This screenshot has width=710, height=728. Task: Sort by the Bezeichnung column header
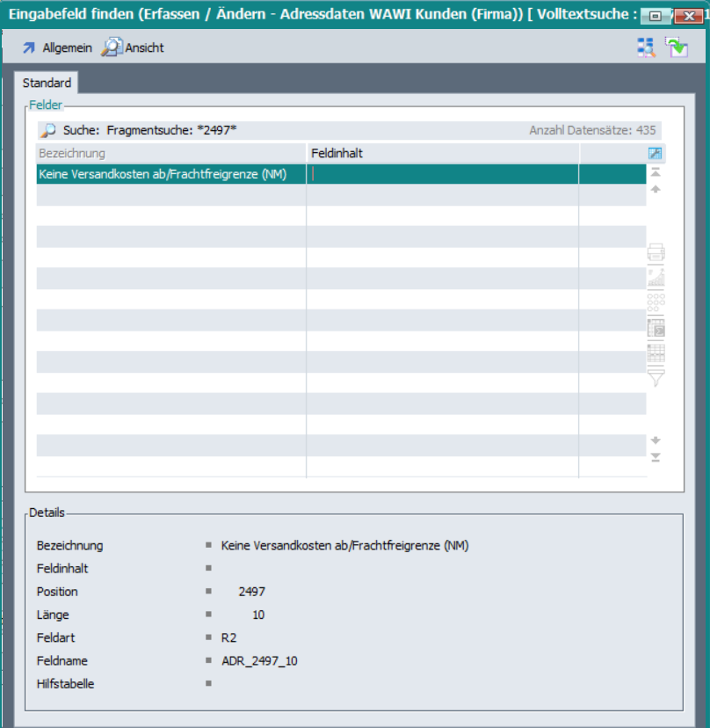coord(170,153)
